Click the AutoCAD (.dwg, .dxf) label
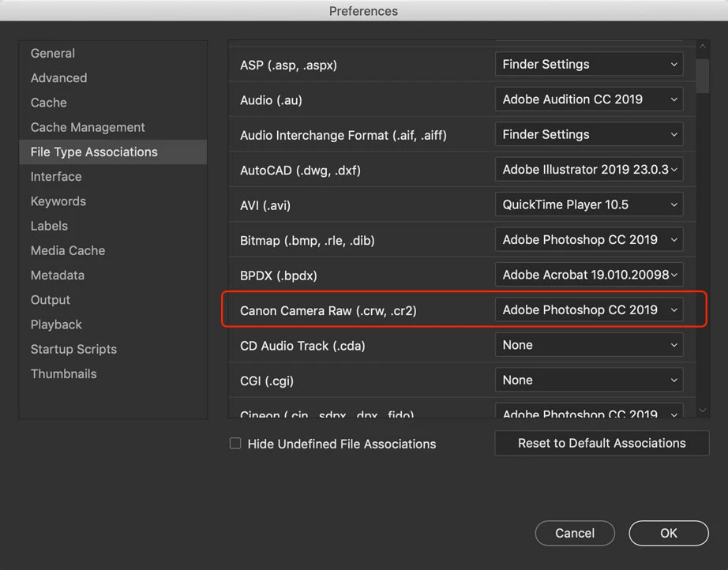Viewport: 728px width, 570px height. [300, 171]
